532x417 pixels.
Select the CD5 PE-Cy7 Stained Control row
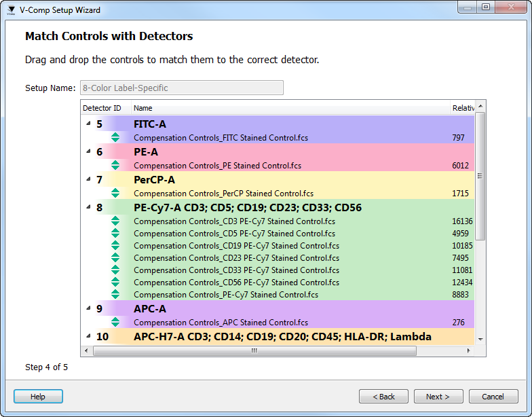pyautogui.click(x=234, y=234)
